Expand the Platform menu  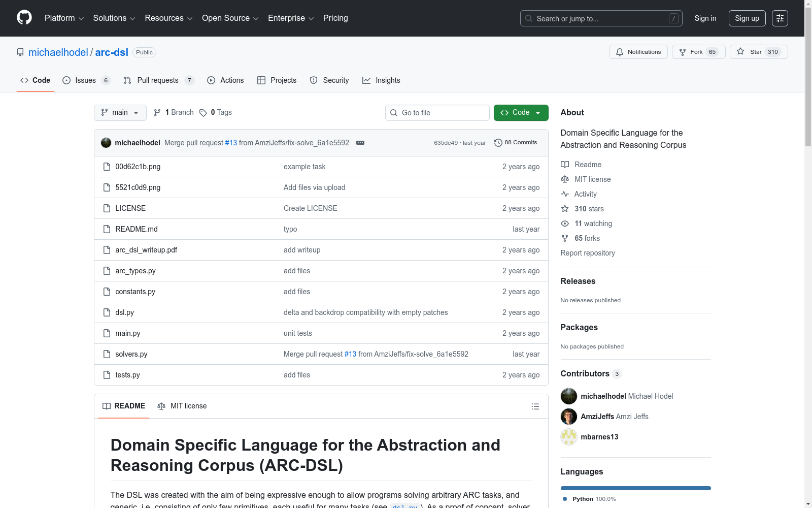click(64, 18)
